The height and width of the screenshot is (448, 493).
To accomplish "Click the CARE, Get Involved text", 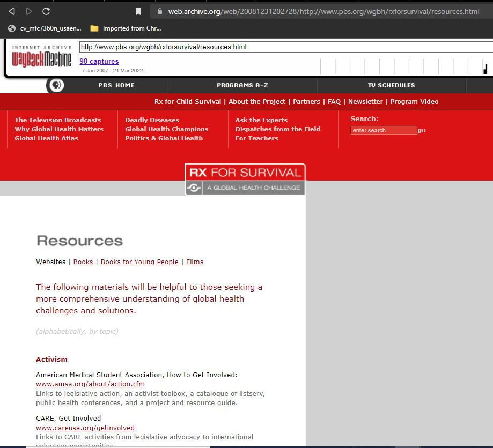I will [68, 418].
